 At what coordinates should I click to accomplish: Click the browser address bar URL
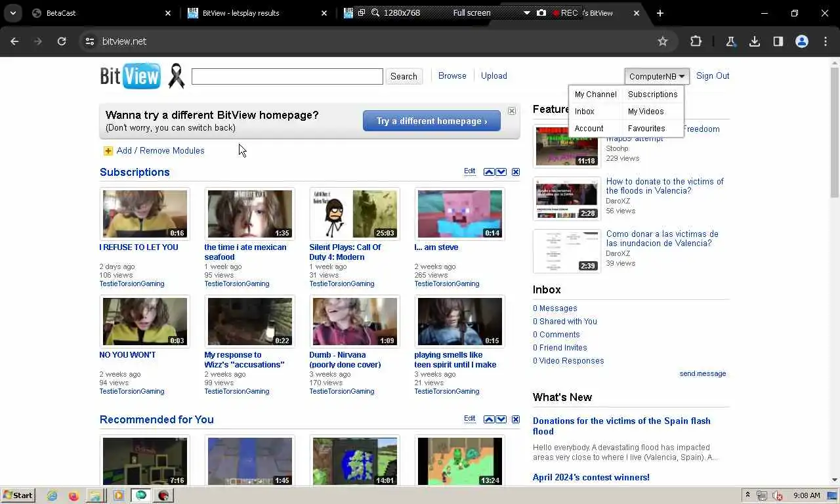tap(124, 41)
